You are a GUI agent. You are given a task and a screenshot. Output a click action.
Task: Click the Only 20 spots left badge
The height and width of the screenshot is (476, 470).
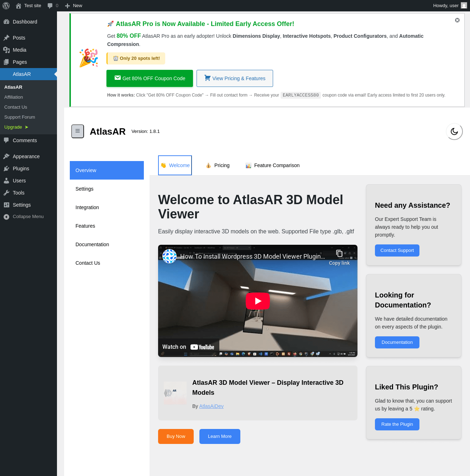coord(136,58)
